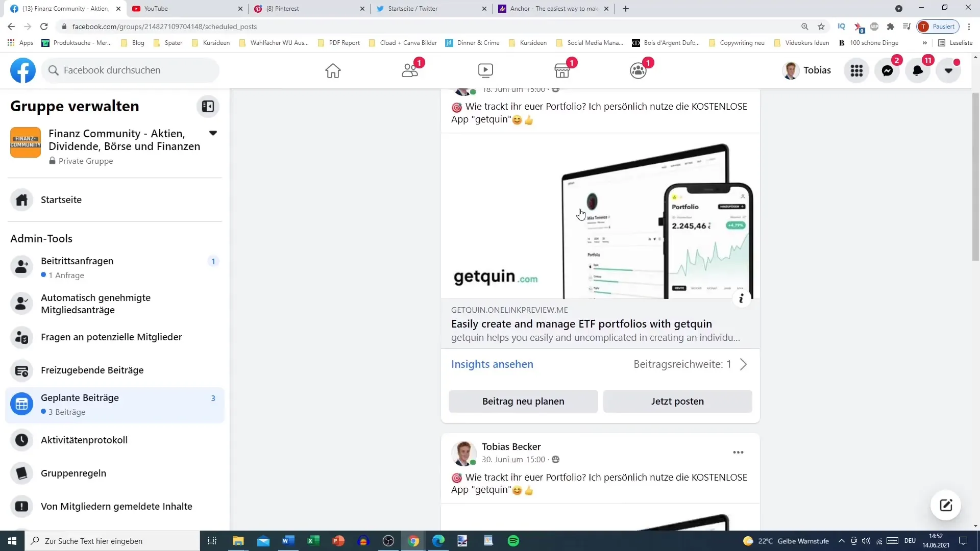Image resolution: width=980 pixels, height=551 pixels.
Task: Open Tobias Becker avatar on the 30. Juni post
Action: pyautogui.click(x=463, y=453)
